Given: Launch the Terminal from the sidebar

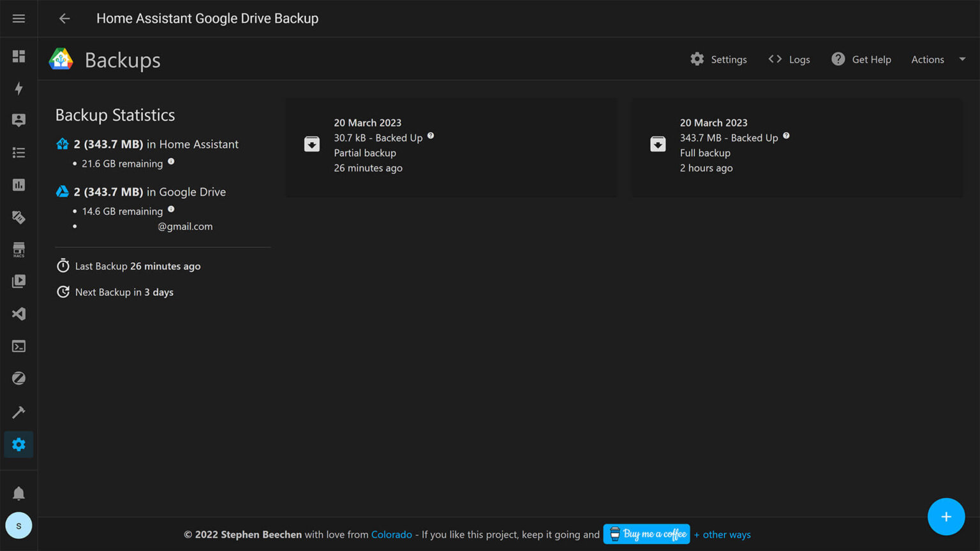Looking at the screenshot, I should click(19, 346).
